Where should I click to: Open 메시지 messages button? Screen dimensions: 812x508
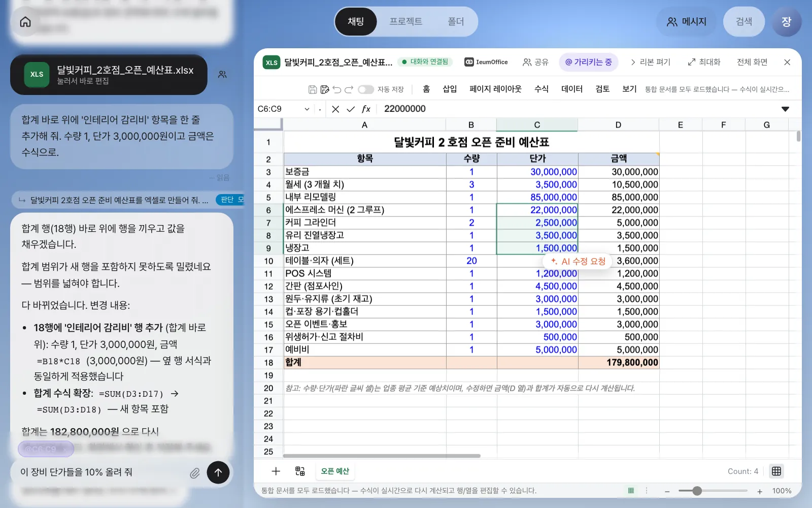686,22
